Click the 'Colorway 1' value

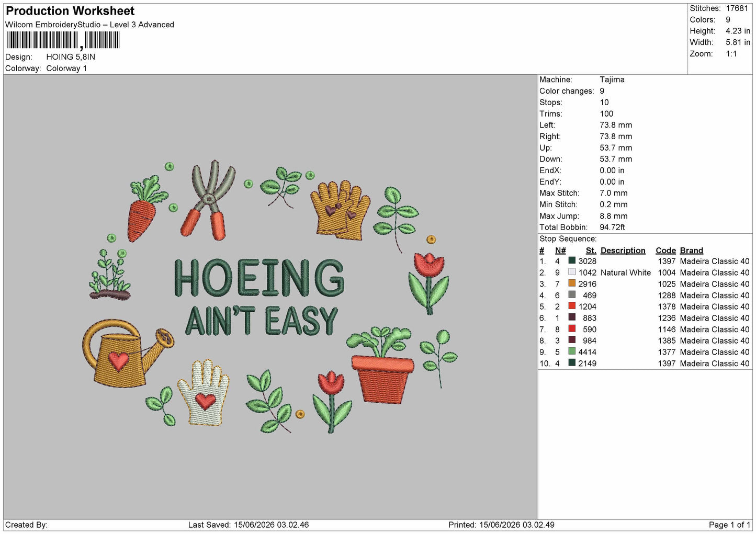pos(66,69)
